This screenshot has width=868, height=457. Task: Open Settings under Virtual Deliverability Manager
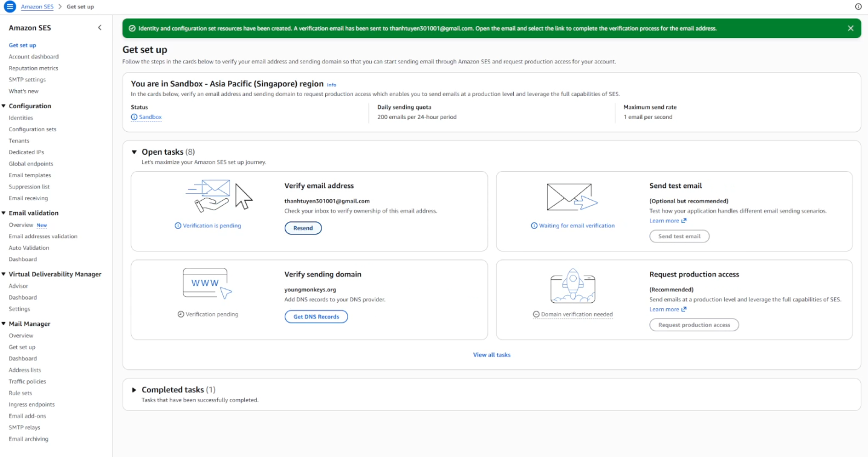[x=19, y=309]
